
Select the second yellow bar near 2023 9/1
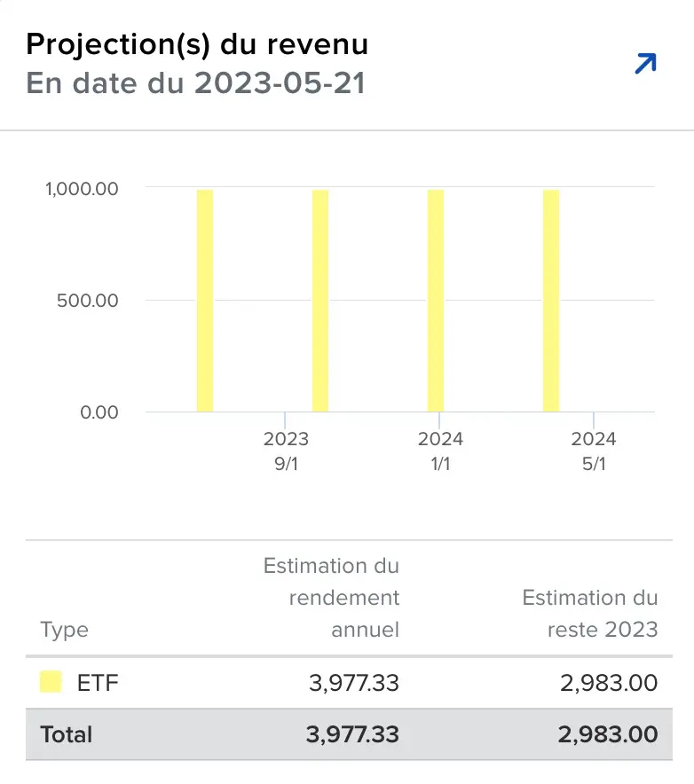[x=320, y=301]
